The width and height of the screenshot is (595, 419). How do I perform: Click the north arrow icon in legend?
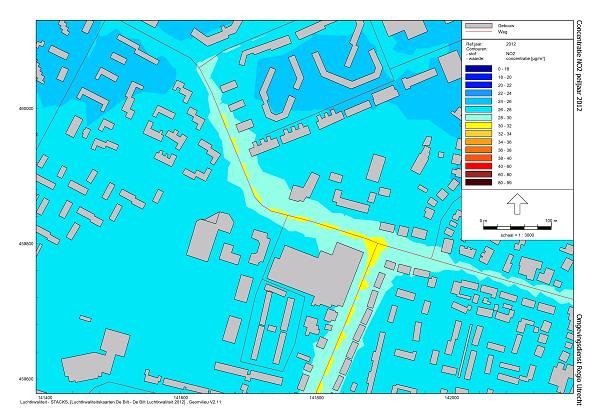pos(517,204)
